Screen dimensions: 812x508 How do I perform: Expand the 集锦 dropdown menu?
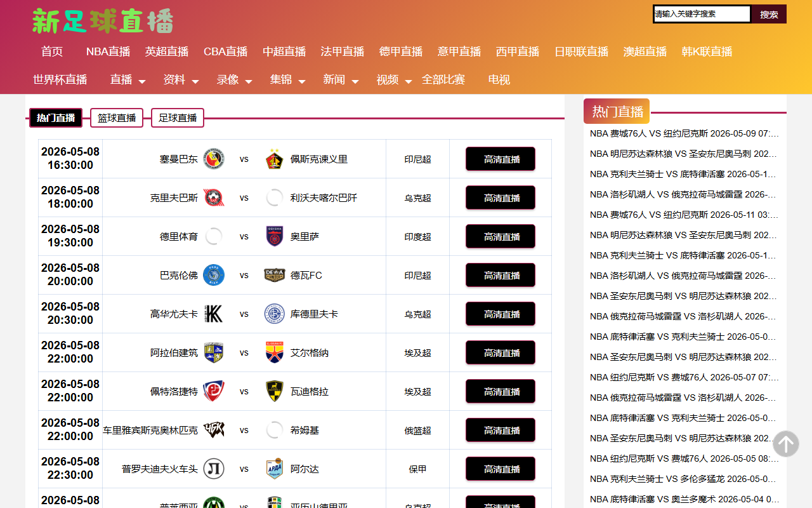(x=287, y=80)
